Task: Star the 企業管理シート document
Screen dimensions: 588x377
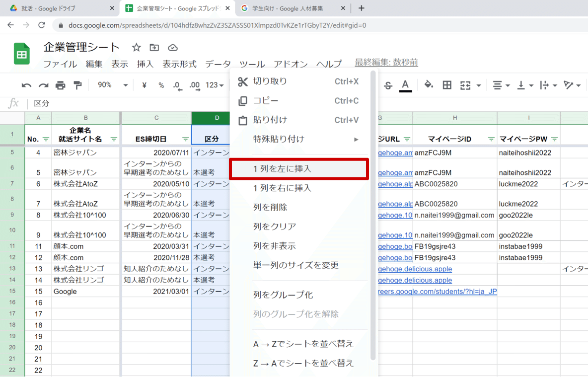Action: 136,48
